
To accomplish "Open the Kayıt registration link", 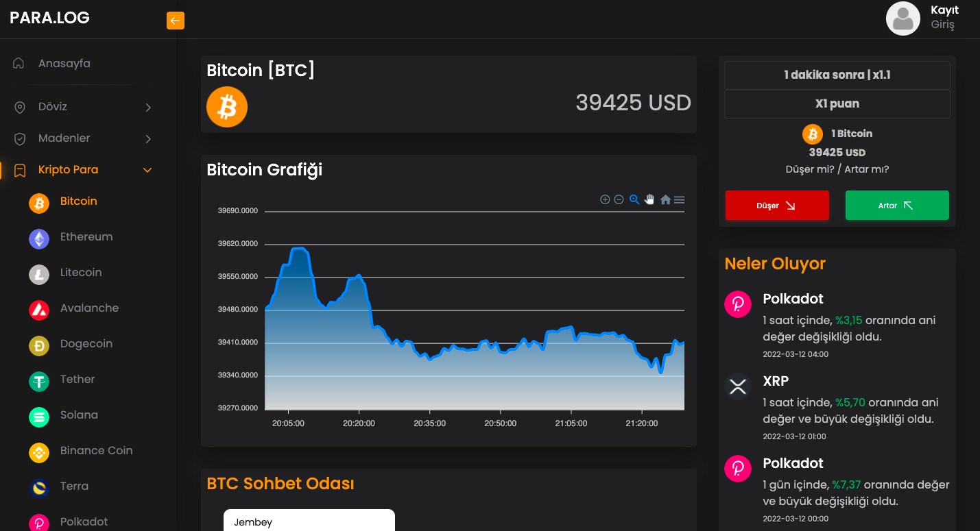I will click(944, 10).
